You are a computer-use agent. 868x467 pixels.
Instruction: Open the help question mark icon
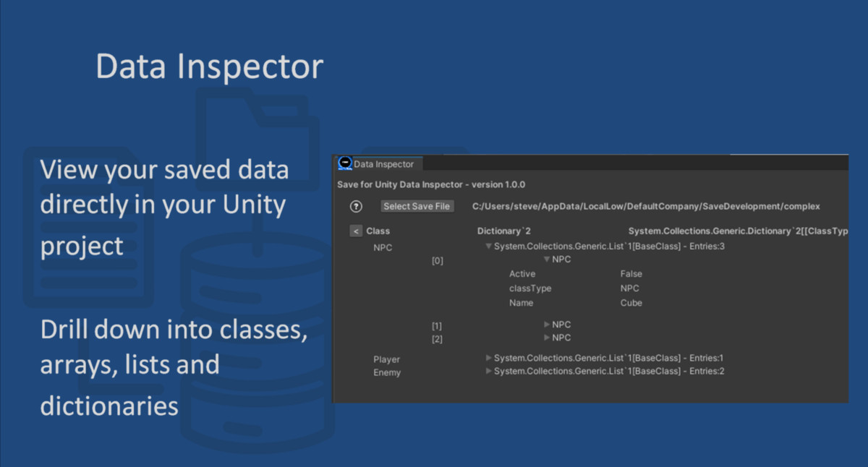coord(355,206)
